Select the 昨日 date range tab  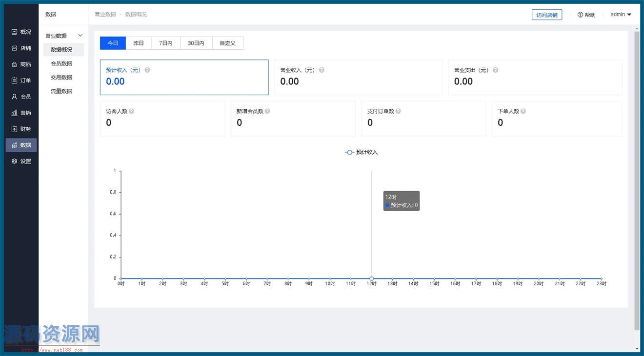[x=139, y=43]
